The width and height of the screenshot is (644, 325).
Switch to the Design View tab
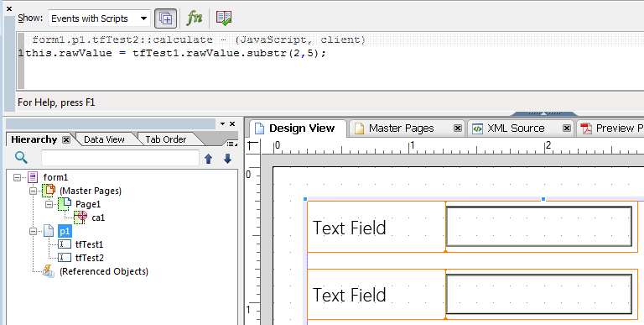(302, 128)
